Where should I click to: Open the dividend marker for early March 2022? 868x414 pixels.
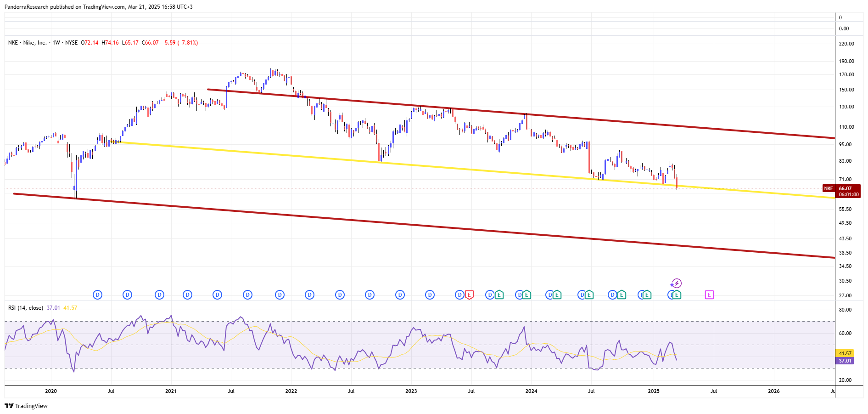[310, 295]
